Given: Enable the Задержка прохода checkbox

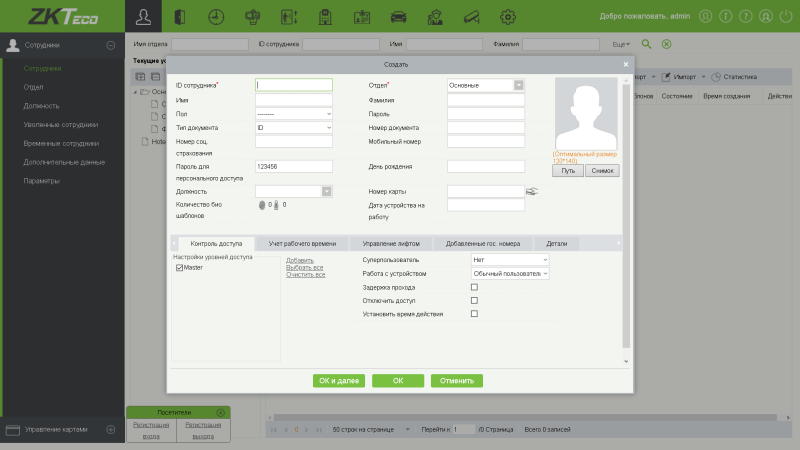Looking at the screenshot, I should [x=474, y=287].
